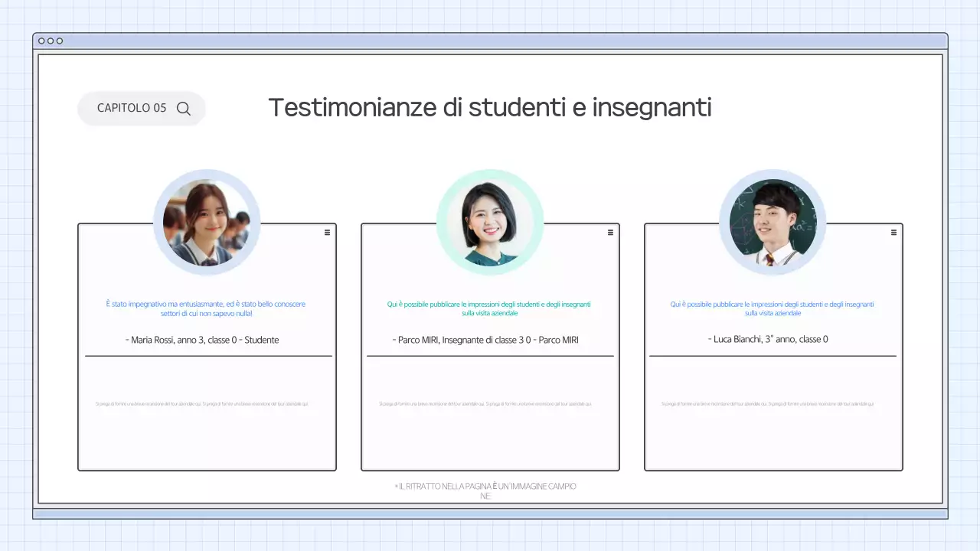
Task: Click the magnifier icon beside CAPITOLO 05
Action: coord(184,109)
